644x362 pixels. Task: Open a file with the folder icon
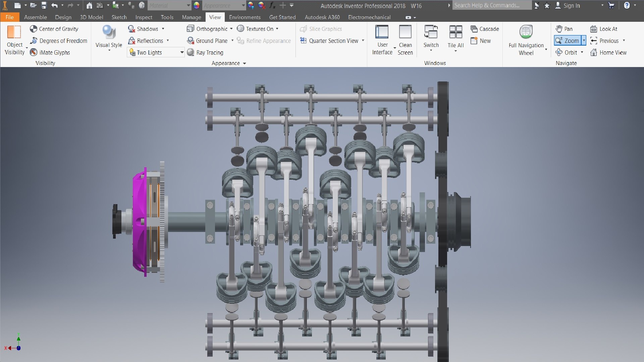[33, 5]
